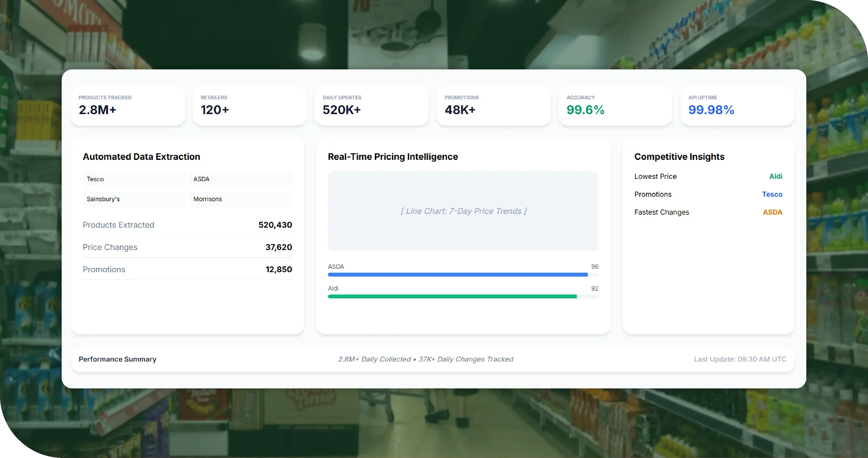Click the Last Update 09:30 AM UTC timestamp
This screenshot has width=868, height=458.
(740, 359)
